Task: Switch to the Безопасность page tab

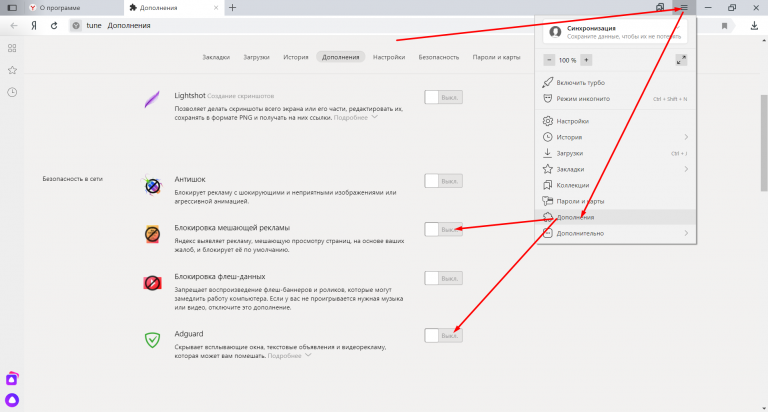Action: pyautogui.click(x=438, y=57)
